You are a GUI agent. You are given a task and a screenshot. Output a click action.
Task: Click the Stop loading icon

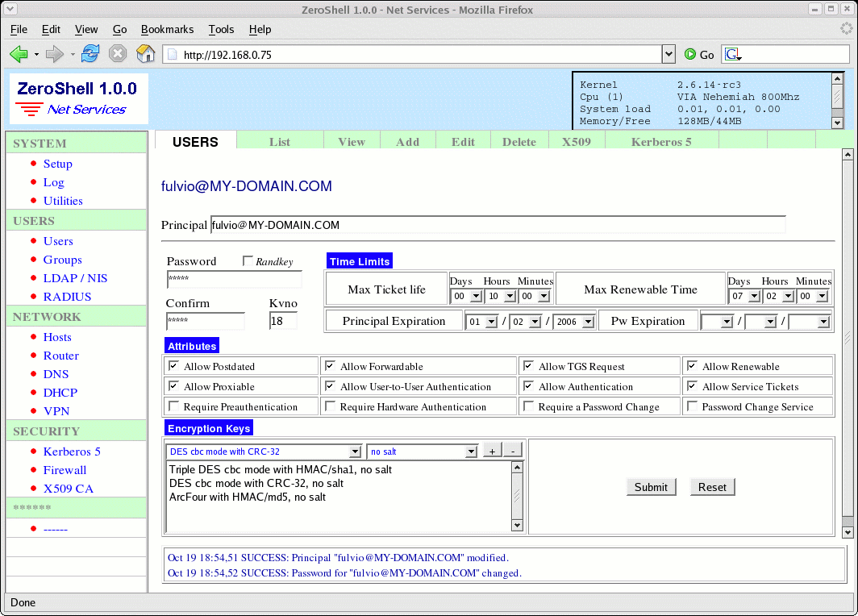118,53
